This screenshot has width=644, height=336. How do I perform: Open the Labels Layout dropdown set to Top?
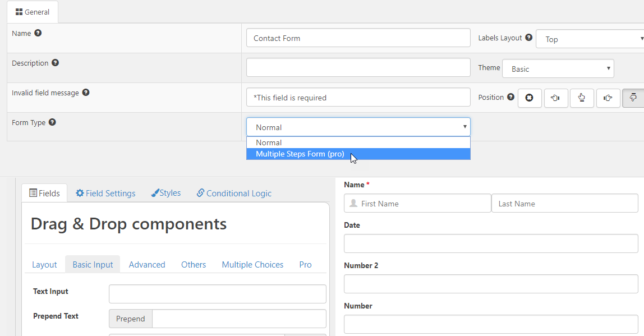click(590, 39)
